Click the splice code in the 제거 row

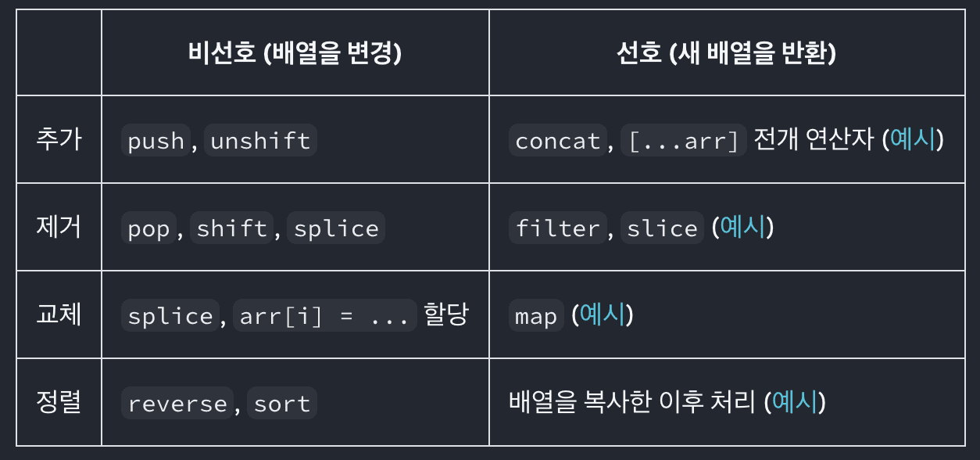(336, 228)
